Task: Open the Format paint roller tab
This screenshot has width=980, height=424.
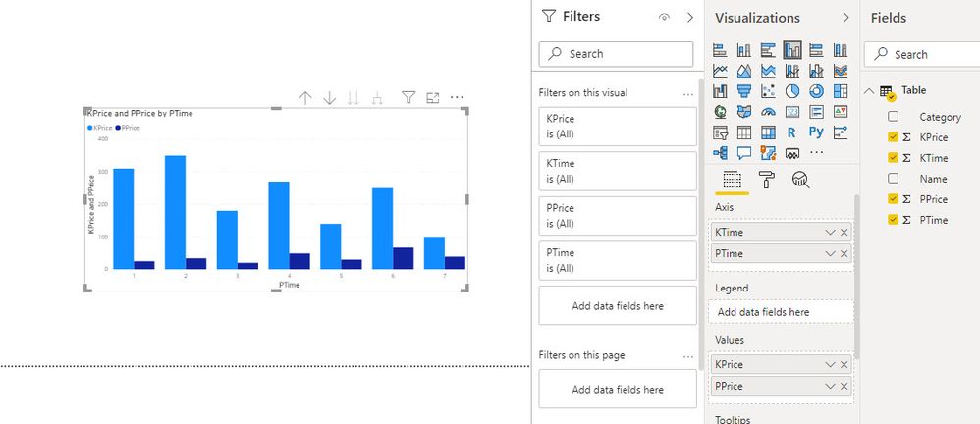Action: pos(766,180)
